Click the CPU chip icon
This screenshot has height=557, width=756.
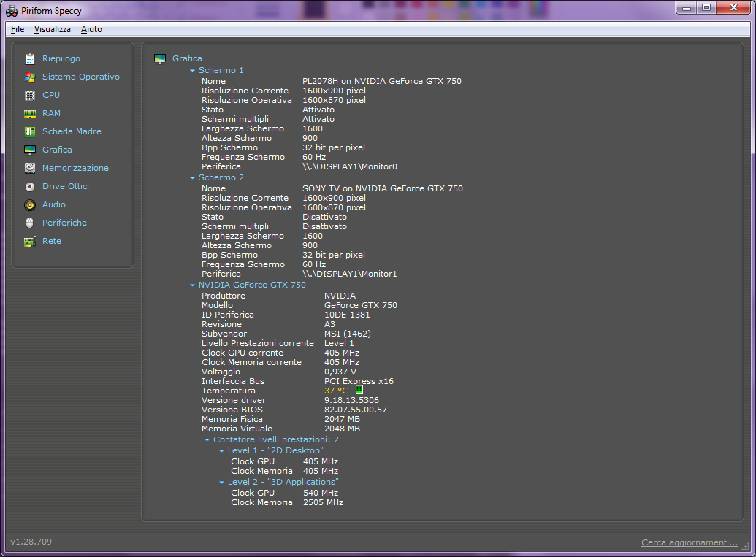(x=30, y=96)
